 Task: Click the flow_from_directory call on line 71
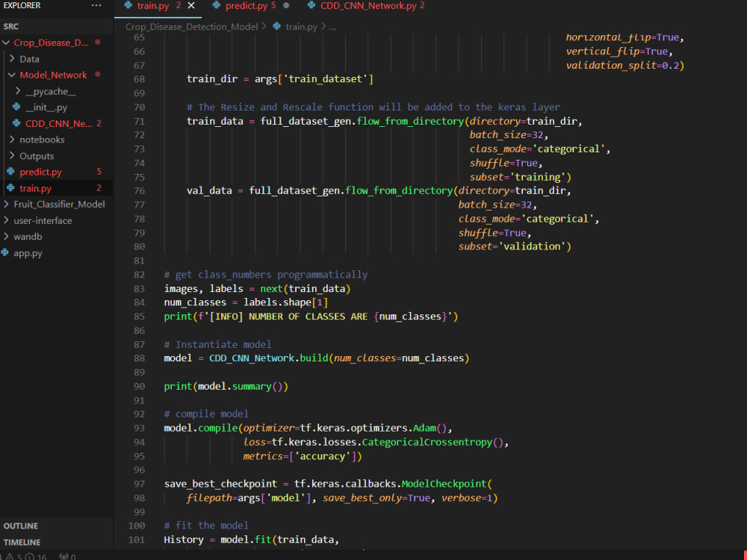(x=410, y=121)
